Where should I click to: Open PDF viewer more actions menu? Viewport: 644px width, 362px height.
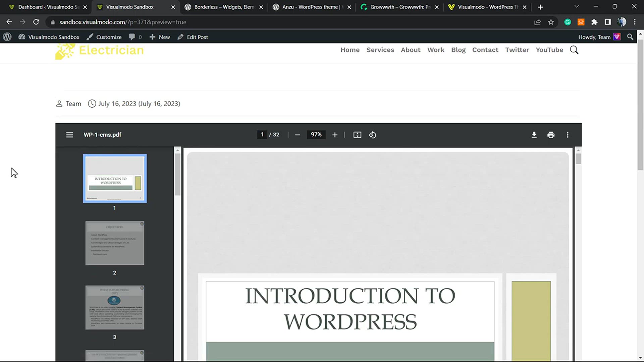click(568, 135)
